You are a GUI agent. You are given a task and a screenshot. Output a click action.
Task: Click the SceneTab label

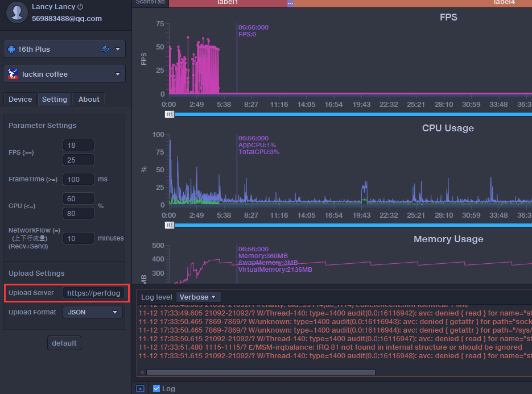tap(150, 2)
